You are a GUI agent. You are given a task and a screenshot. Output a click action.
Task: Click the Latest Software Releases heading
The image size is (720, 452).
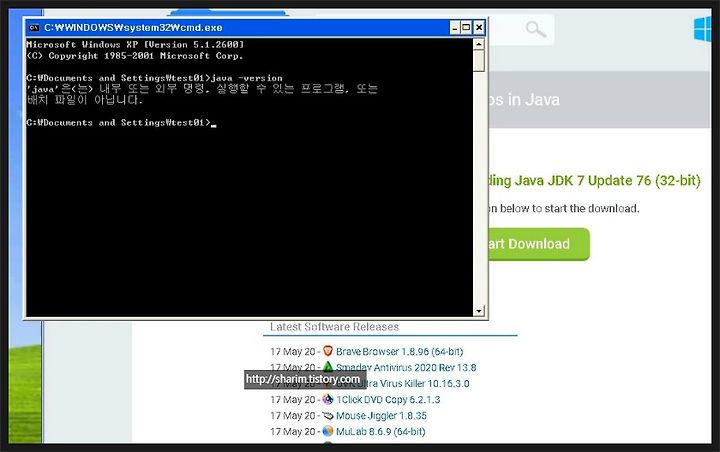[x=334, y=327]
